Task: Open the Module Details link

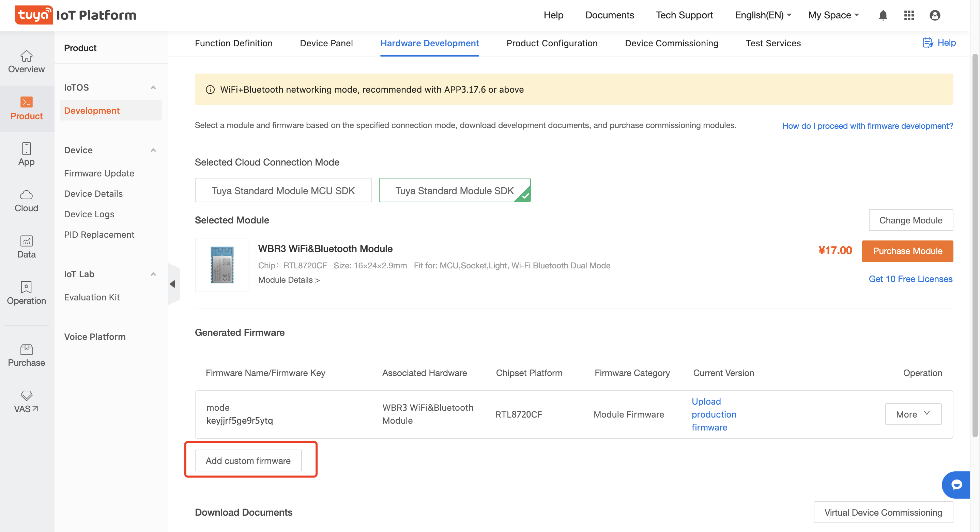Action: (289, 280)
